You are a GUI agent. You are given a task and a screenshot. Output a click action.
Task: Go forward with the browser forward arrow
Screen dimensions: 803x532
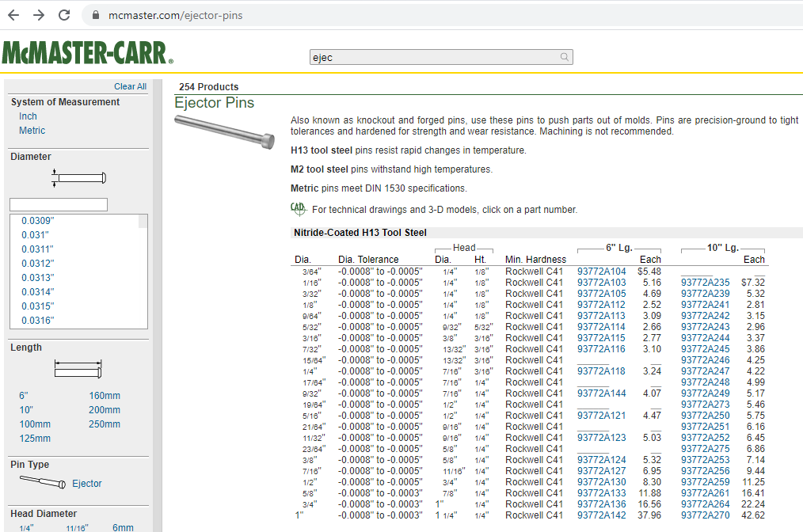pyautogui.click(x=39, y=15)
